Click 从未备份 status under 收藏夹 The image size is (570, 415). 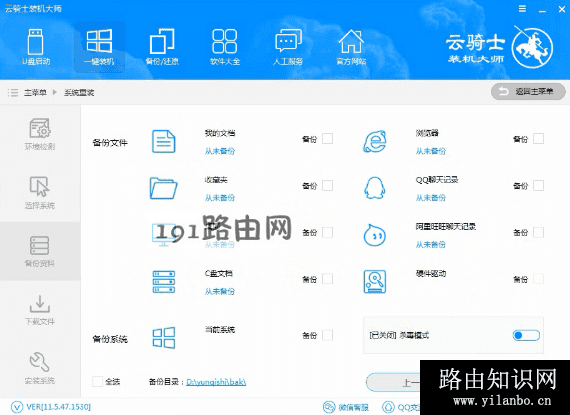pos(220,198)
